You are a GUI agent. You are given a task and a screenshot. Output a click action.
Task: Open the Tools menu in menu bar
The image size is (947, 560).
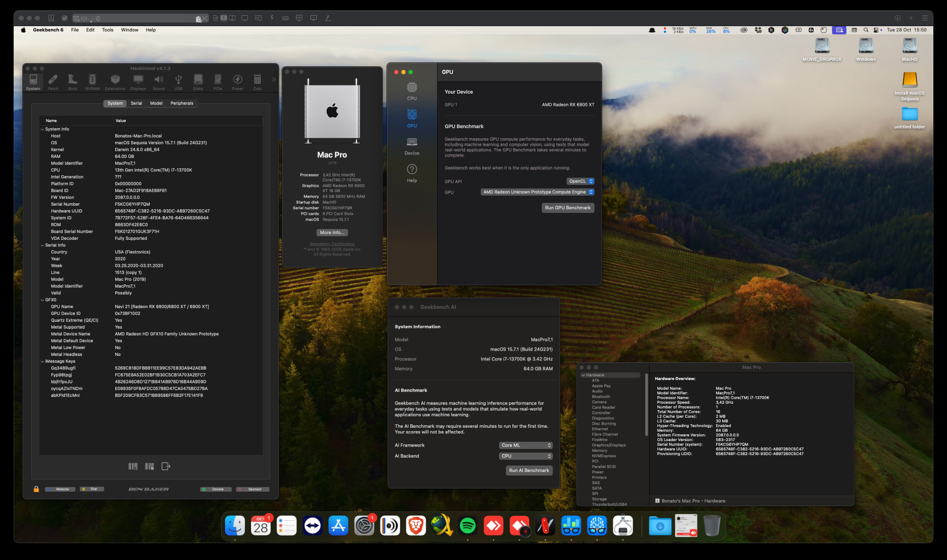(x=107, y=30)
